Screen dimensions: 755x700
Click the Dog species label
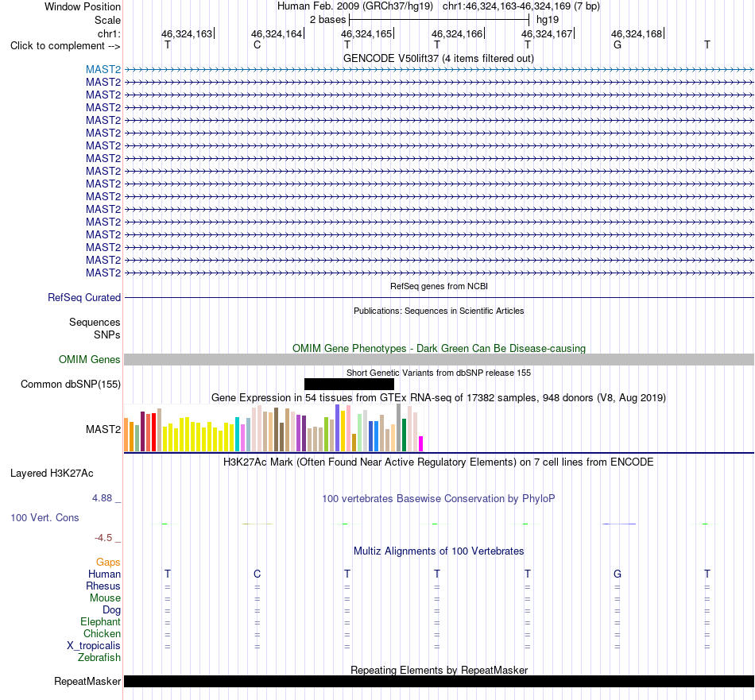(111, 610)
